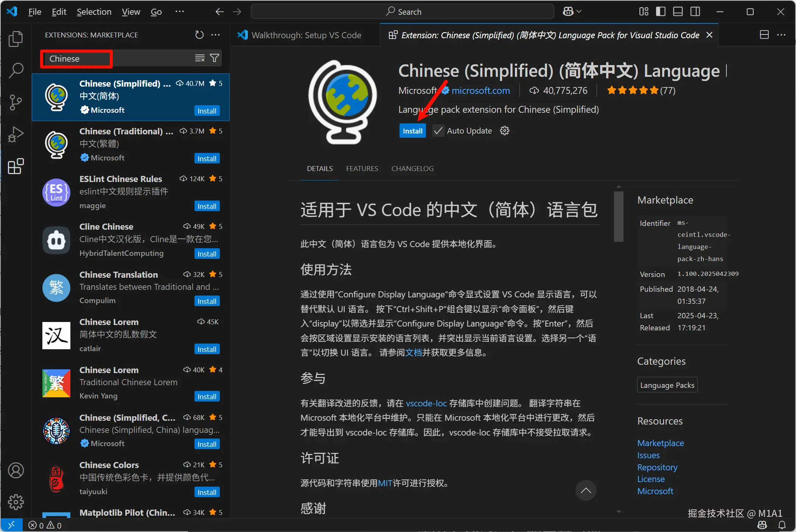Expand the hidden menus ellipsis in menu bar
Viewport: 796px width, 532px height.
click(x=179, y=12)
